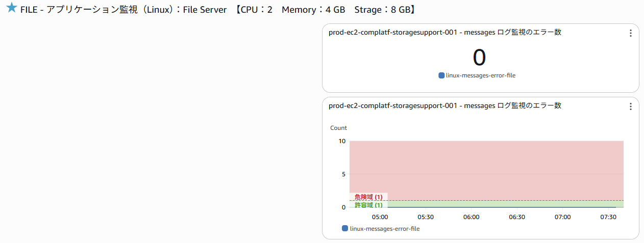This screenshot has height=243, width=644.
Task: Click the 許容域 (1) annotation label
Action: [368, 205]
